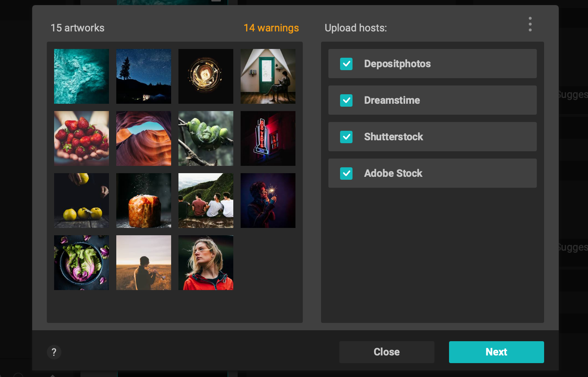588x377 pixels.
Task: Select the violinist in field artwork
Action: tap(143, 262)
